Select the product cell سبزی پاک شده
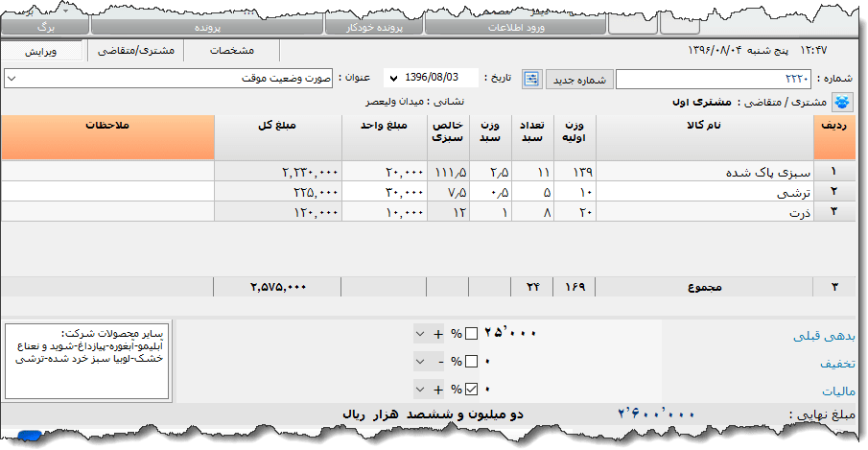Screen dimensions: 868x450 click(x=705, y=172)
